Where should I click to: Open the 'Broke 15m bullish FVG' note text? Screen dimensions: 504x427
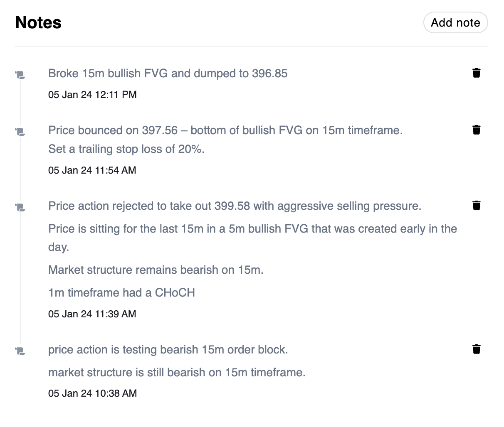pos(168,74)
